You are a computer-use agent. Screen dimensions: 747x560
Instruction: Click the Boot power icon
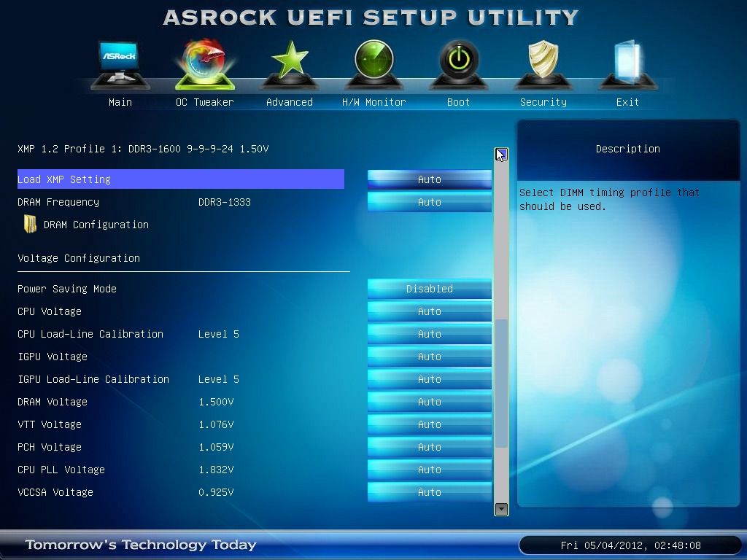point(458,63)
